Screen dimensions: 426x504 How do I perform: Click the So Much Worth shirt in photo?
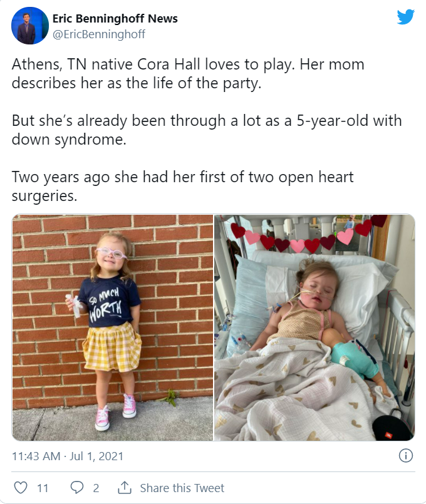coord(108,302)
